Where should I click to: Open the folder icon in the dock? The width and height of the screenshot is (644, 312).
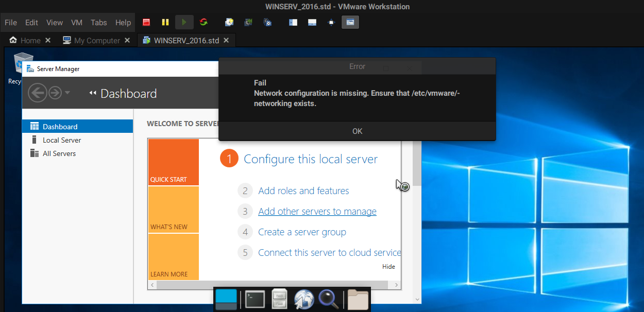coord(358,300)
